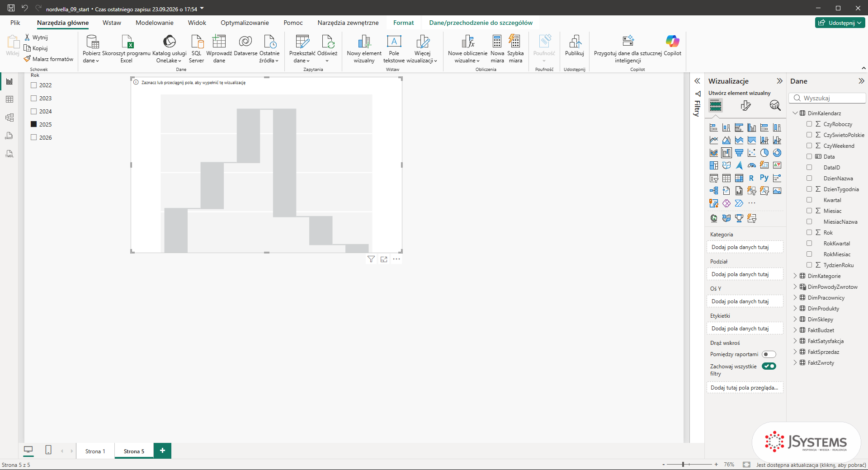
Task: Create Szybka miara quick measure
Action: (515, 49)
